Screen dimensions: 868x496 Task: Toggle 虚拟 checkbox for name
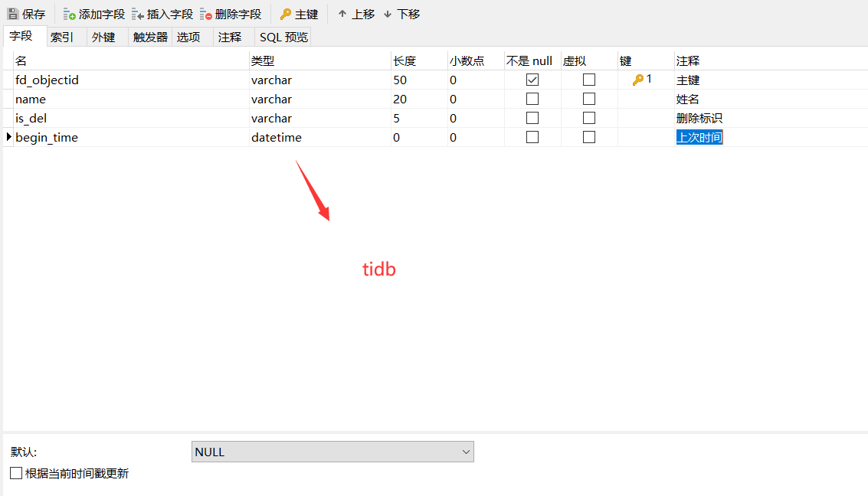coord(589,99)
